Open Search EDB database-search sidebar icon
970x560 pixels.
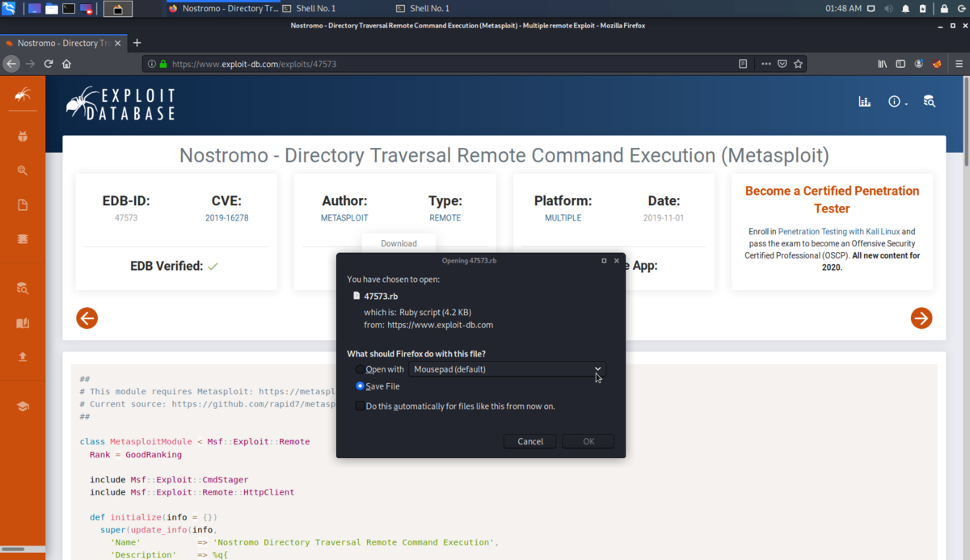click(23, 288)
